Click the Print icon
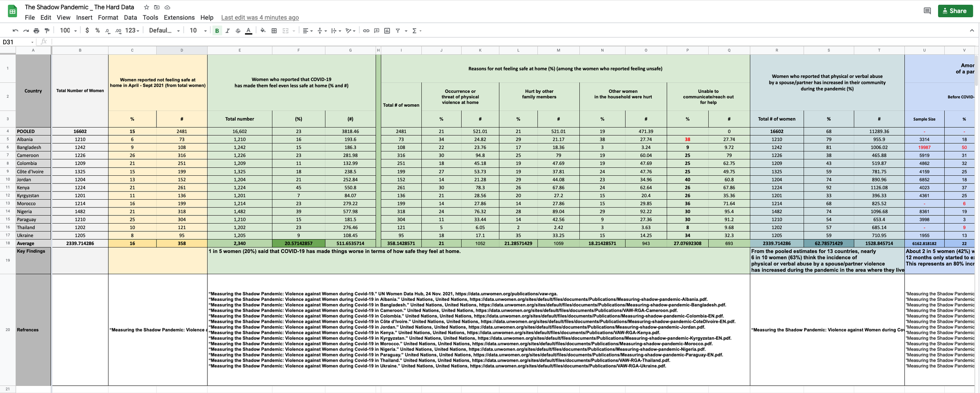This screenshot has width=980, height=393. (x=36, y=31)
